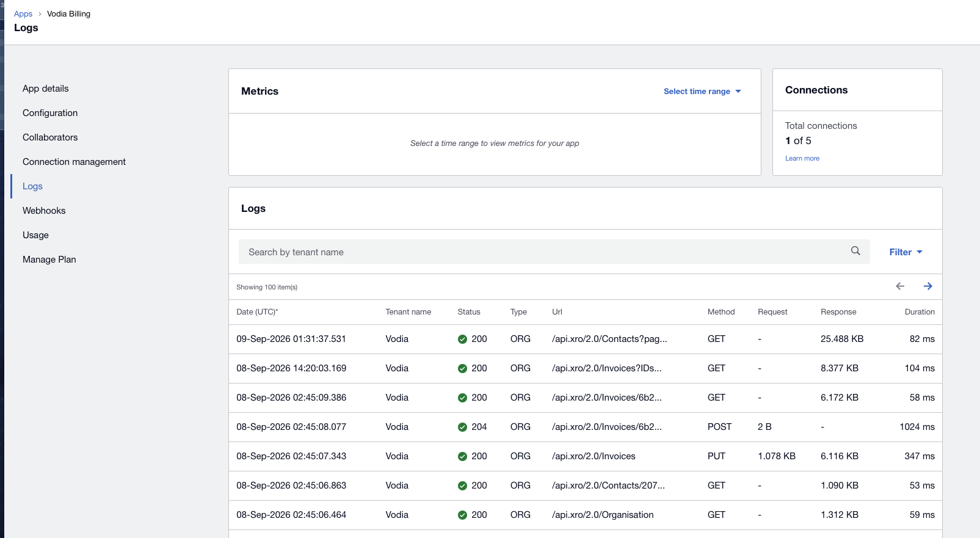This screenshot has width=980, height=538.
Task: Click the 2 B request value
Action: coord(764,427)
